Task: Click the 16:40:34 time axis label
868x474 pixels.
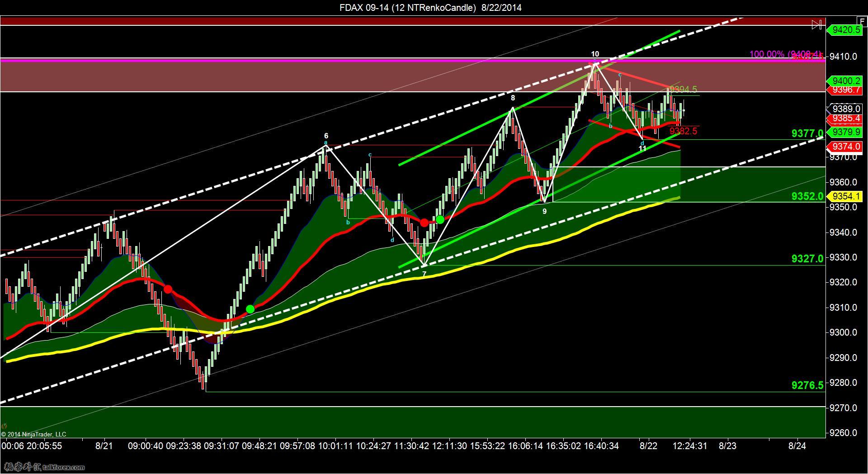Action: point(601,446)
